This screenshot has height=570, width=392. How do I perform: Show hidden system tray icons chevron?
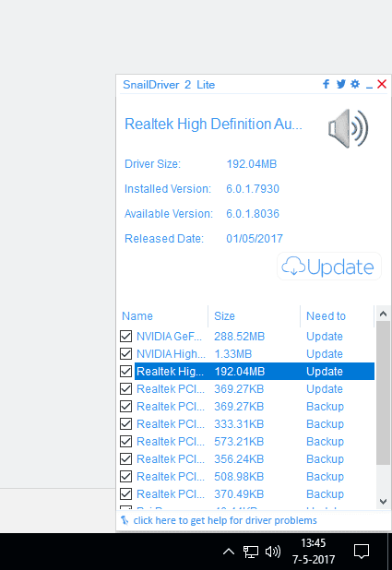(229, 552)
